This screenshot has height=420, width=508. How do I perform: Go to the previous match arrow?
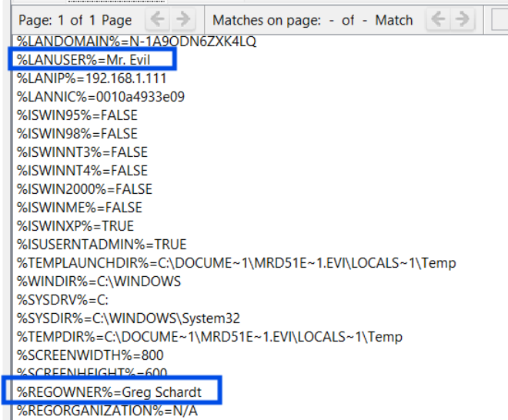click(439, 19)
